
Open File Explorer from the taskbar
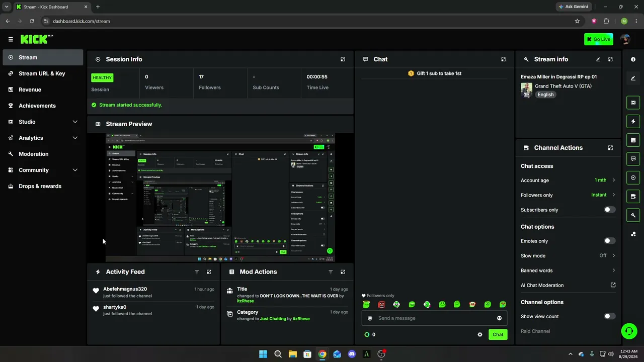coord(292,354)
